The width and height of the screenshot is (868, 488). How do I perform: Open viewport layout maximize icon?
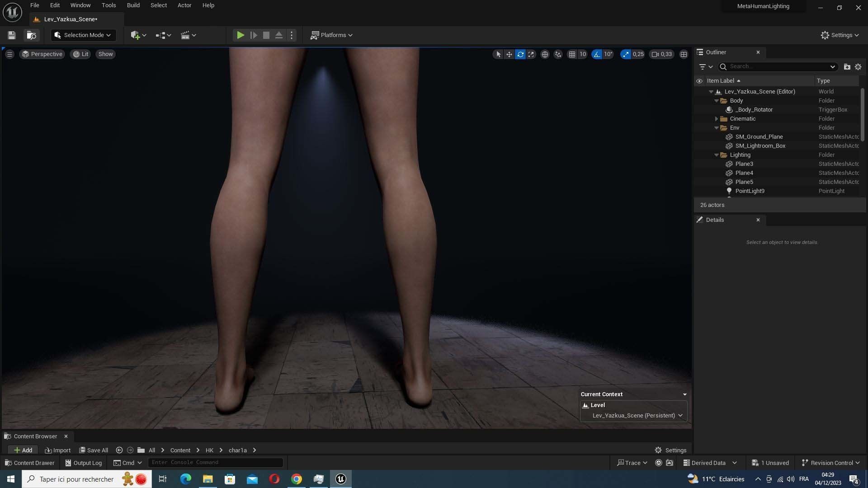[684, 54]
